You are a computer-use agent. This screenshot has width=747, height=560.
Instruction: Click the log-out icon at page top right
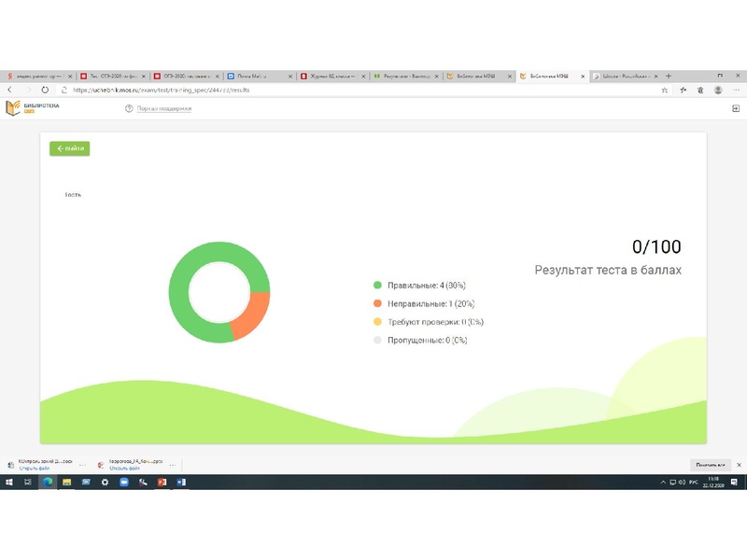pos(736,109)
